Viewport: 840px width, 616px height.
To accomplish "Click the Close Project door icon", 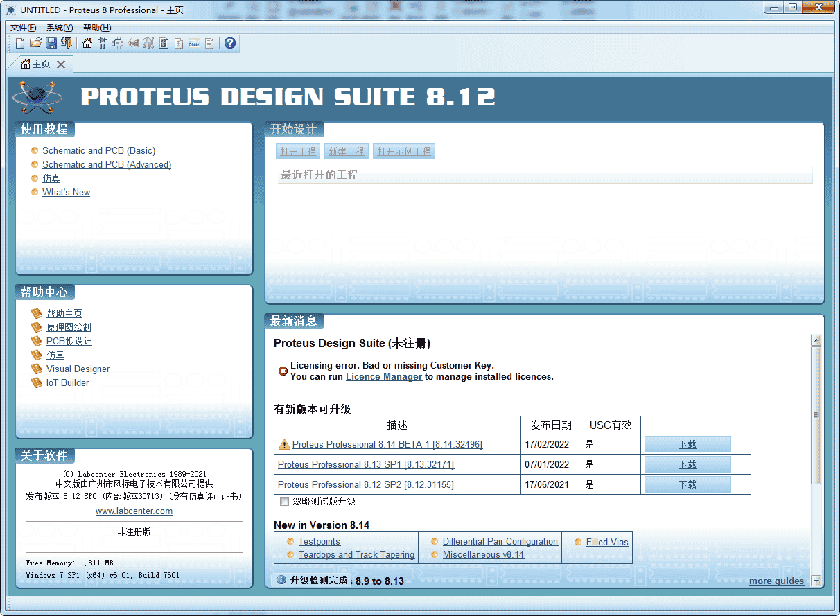I will (x=67, y=44).
